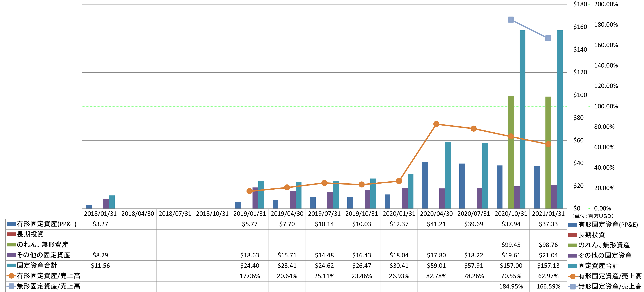Click the 有形固定資産(PP&E) blue swatch in the data table header
Screen dimensions: 644x292
click(11, 224)
